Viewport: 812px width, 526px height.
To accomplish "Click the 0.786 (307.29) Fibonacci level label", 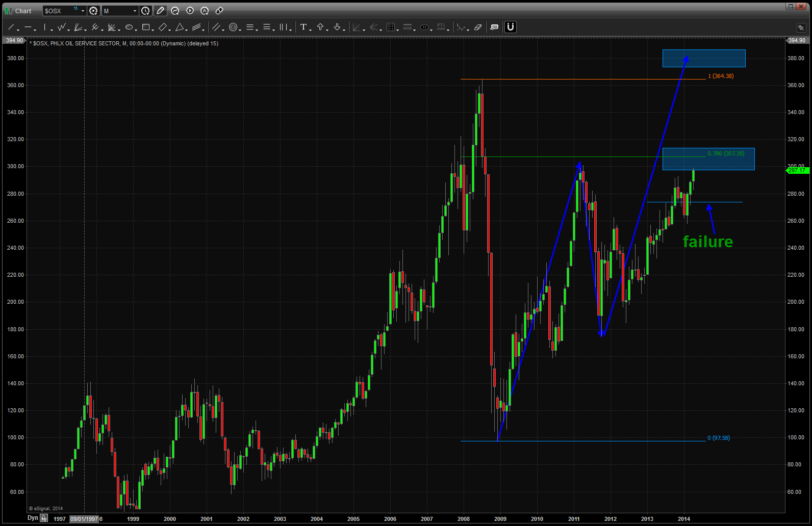I will (x=725, y=153).
